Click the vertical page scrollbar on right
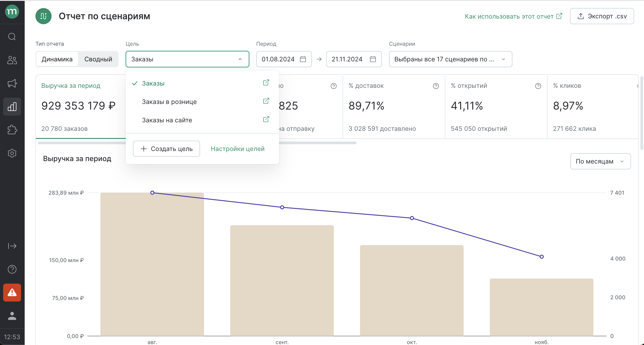This screenshot has width=644, height=345. pos(642,113)
